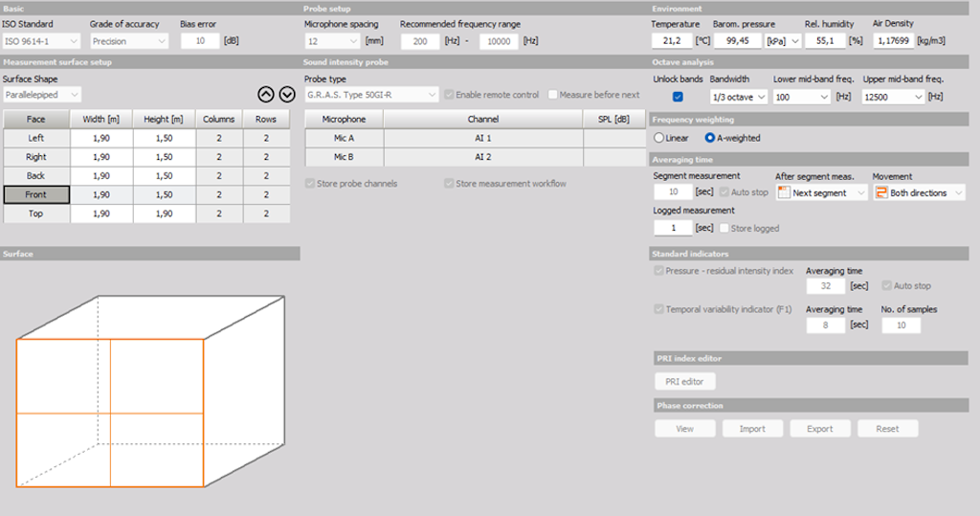Select the Linear frequency weighting option
This screenshot has width=980, height=516.
tap(658, 138)
